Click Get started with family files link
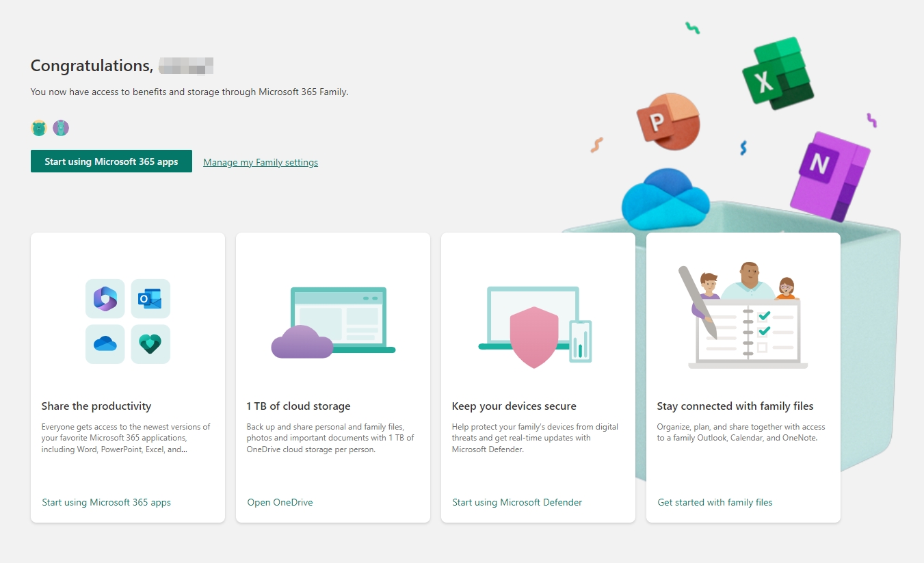This screenshot has height=563, width=924. (715, 502)
